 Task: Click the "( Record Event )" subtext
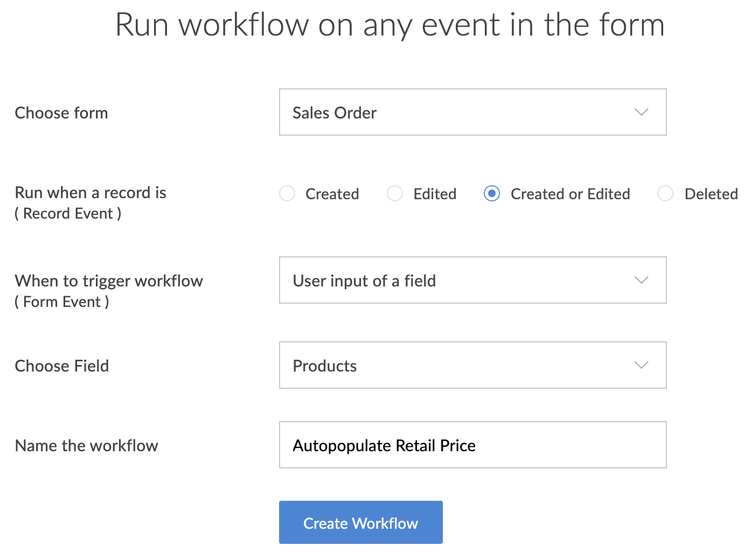point(68,213)
